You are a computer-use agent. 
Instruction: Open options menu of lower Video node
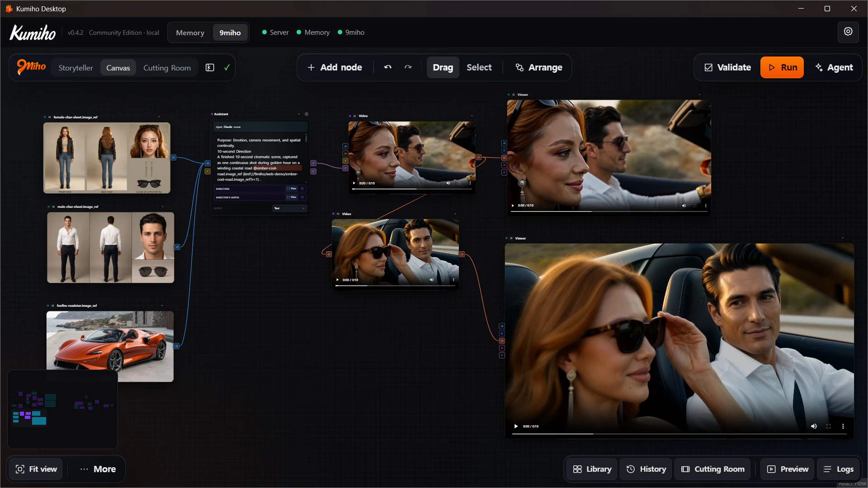tap(453, 280)
